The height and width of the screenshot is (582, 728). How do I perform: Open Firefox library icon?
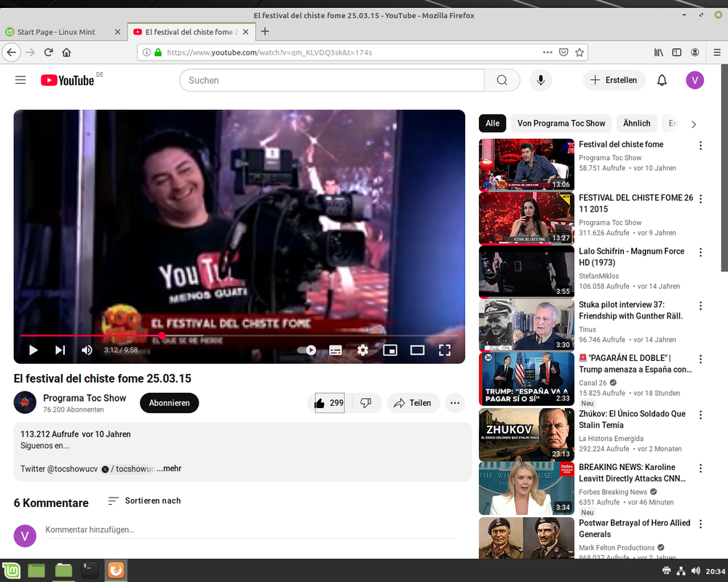tap(658, 52)
